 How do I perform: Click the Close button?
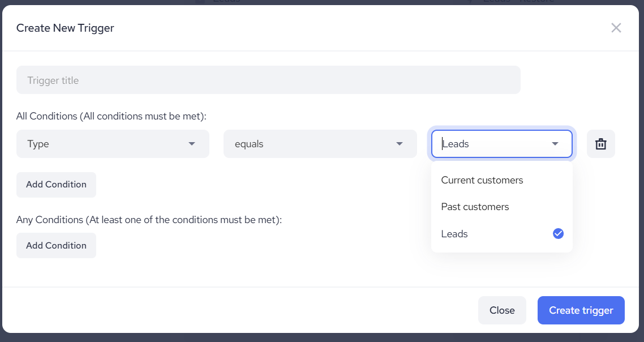coord(502,310)
